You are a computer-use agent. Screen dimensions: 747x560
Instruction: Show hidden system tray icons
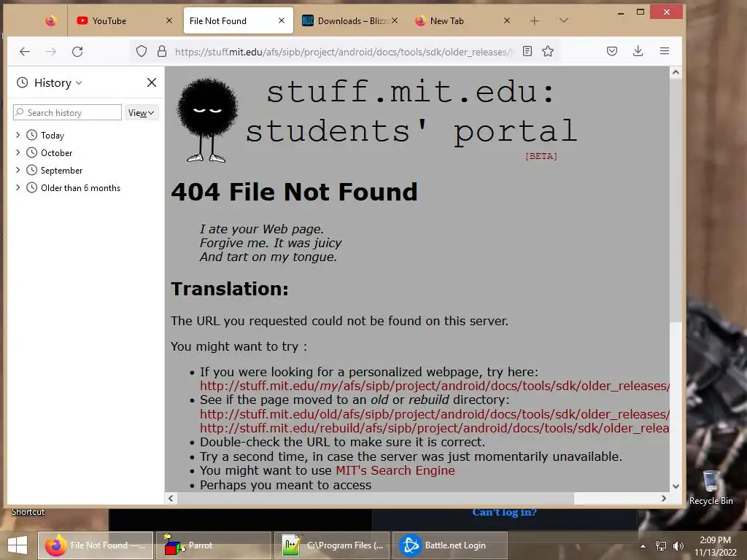(x=643, y=546)
